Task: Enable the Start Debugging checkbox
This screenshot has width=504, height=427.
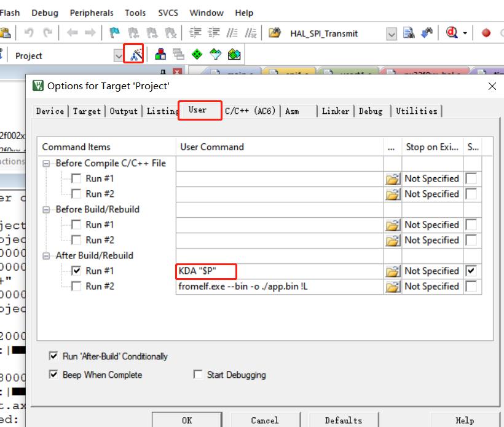Action: [198, 375]
